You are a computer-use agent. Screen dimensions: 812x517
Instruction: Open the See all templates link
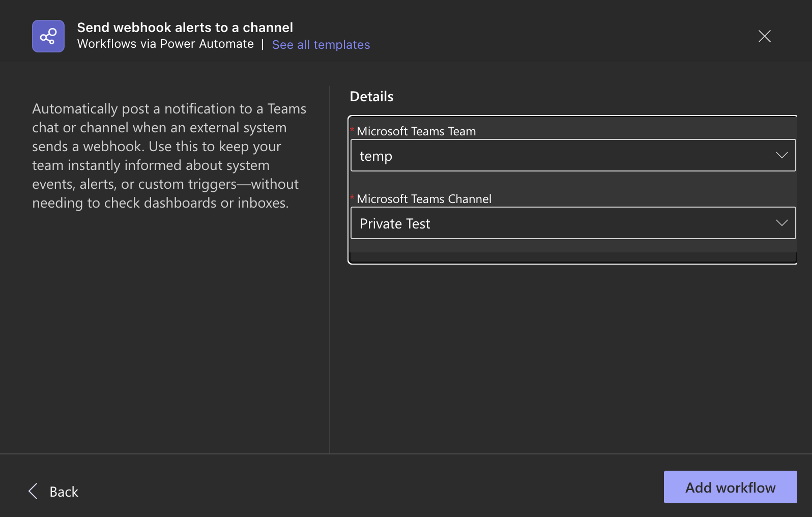click(x=321, y=45)
